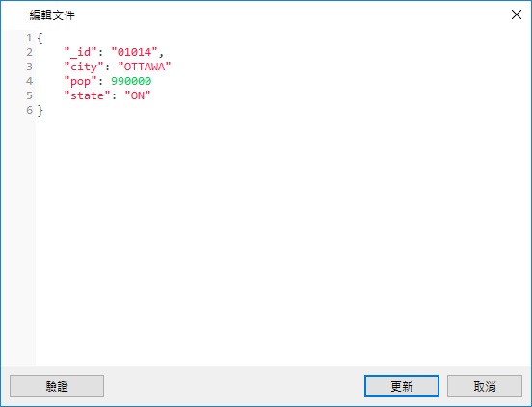The width and height of the screenshot is (532, 407).
Task: Click the closing curly brace
Action: [40, 110]
